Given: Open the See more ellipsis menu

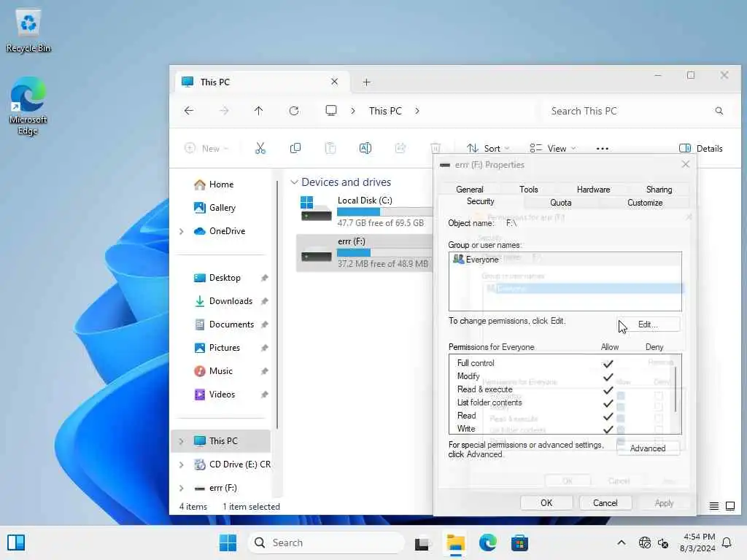Looking at the screenshot, I should point(602,149).
